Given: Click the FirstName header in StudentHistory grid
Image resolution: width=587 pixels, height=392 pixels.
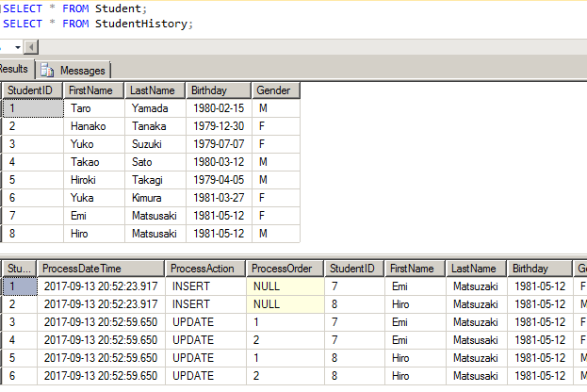Looking at the screenshot, I should [416, 269].
